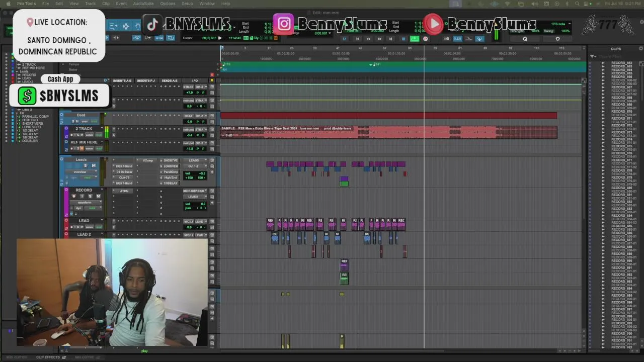
Task: Open the EQ3 7-Band first insert on Leads
Action: click(124, 166)
